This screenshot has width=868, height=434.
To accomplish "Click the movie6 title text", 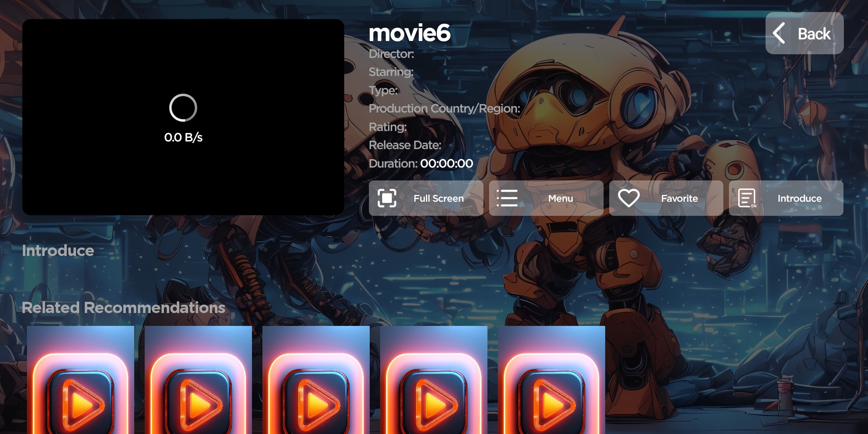I will tap(409, 33).
